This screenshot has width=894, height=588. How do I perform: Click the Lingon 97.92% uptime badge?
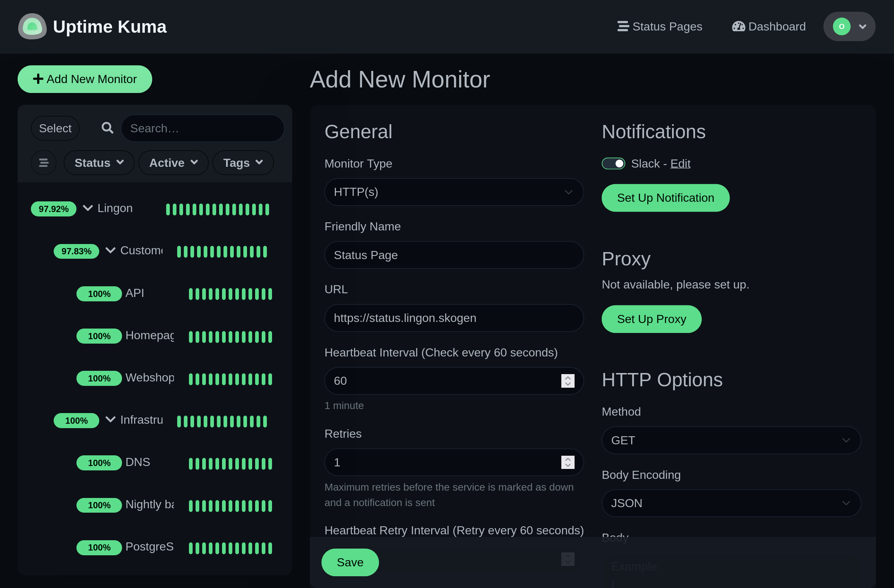click(53, 209)
